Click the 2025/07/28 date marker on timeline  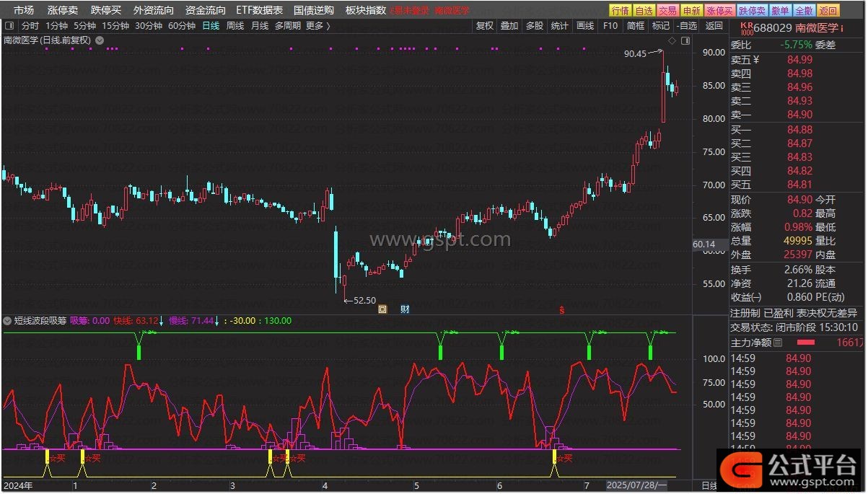(636, 486)
